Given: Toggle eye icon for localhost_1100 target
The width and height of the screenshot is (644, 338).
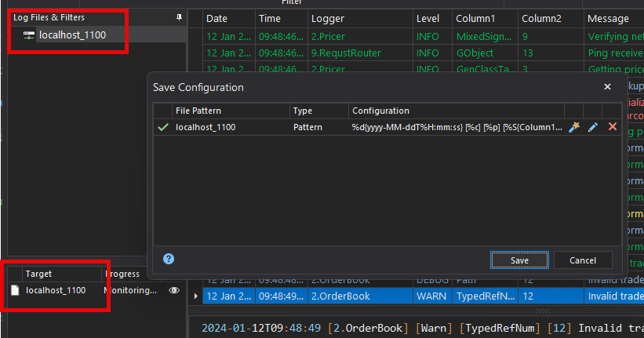Looking at the screenshot, I should [x=174, y=290].
